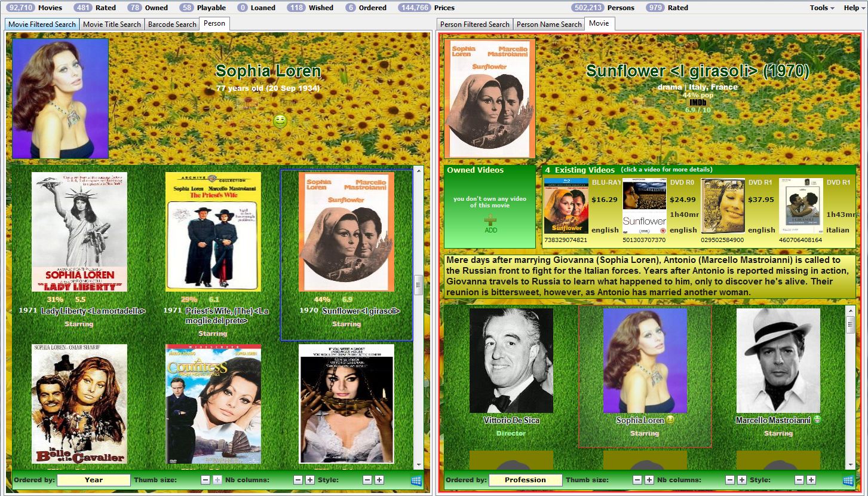Open the $16.29 Blu-ray video cover
This screenshot has height=496, width=868.
click(x=567, y=206)
